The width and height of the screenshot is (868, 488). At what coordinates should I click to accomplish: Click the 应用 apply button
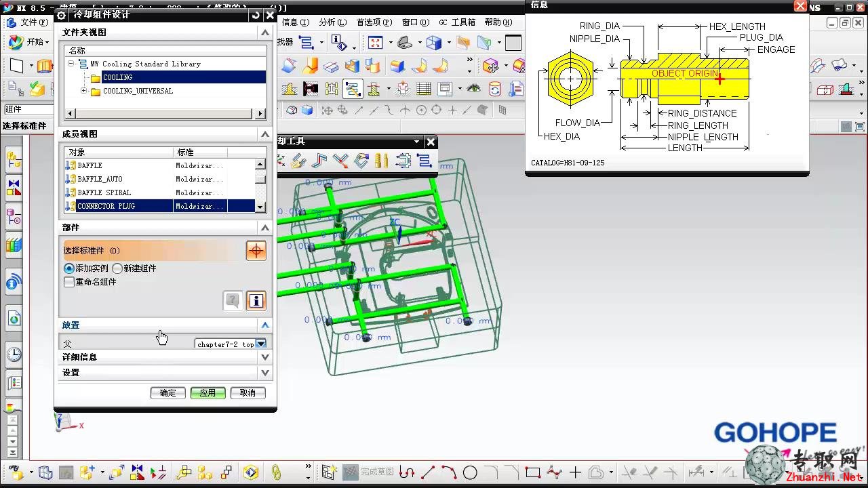click(208, 393)
